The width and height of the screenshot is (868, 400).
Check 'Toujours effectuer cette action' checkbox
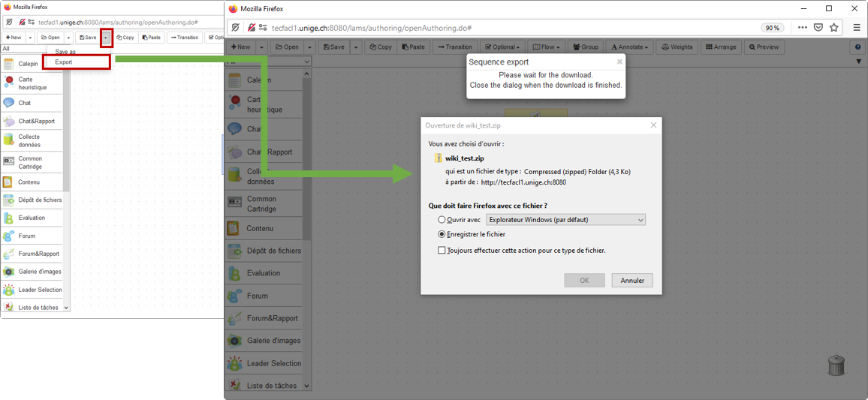[442, 250]
